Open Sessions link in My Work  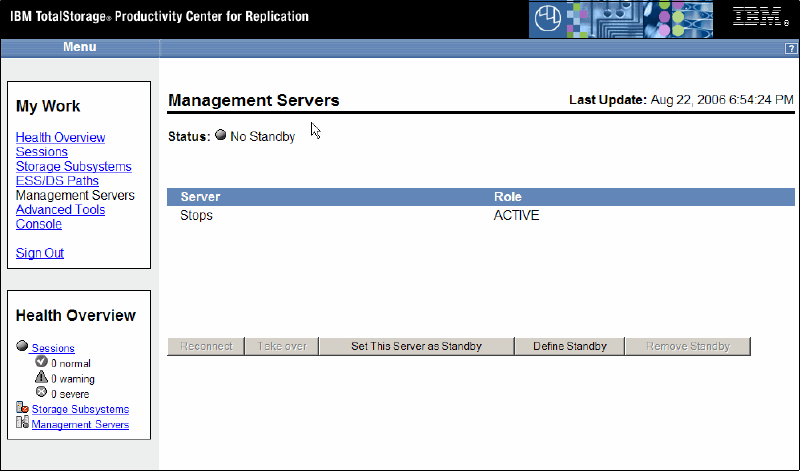[41, 152]
